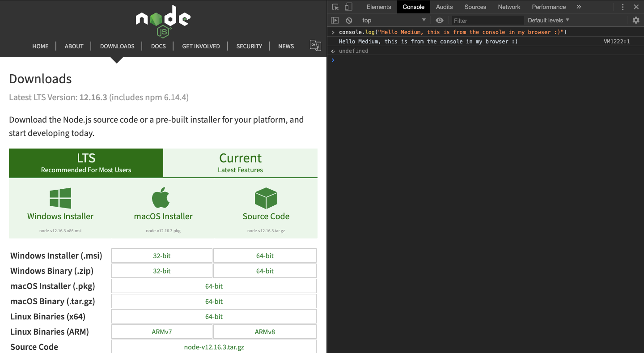The height and width of the screenshot is (353, 644).
Task: Click the Apple logo icon
Action: click(x=161, y=197)
